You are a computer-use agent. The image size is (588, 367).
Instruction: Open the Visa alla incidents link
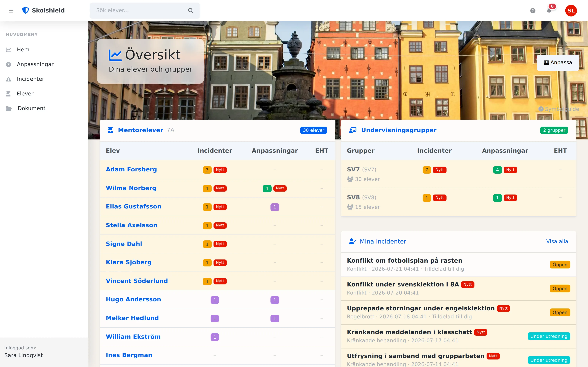click(557, 241)
